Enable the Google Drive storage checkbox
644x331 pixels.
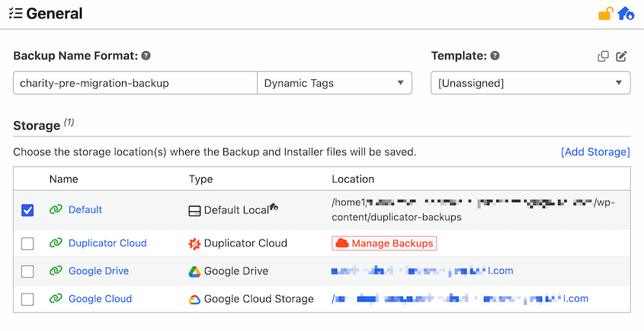(x=27, y=272)
